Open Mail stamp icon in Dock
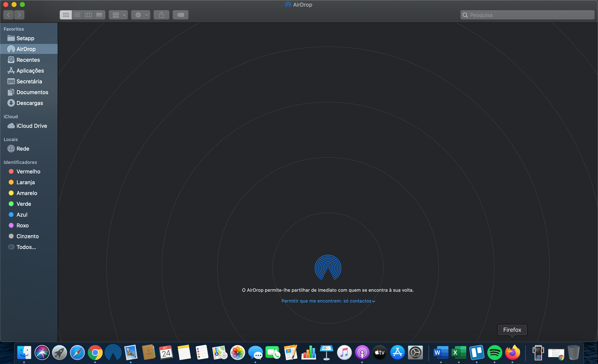598x364 pixels. pyautogui.click(x=131, y=353)
